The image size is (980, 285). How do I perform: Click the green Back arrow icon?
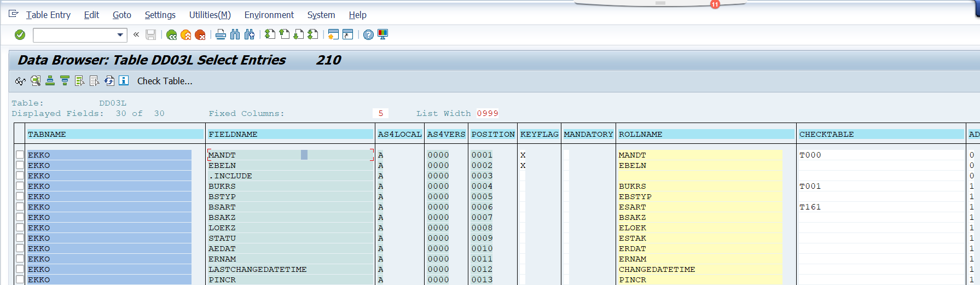172,35
